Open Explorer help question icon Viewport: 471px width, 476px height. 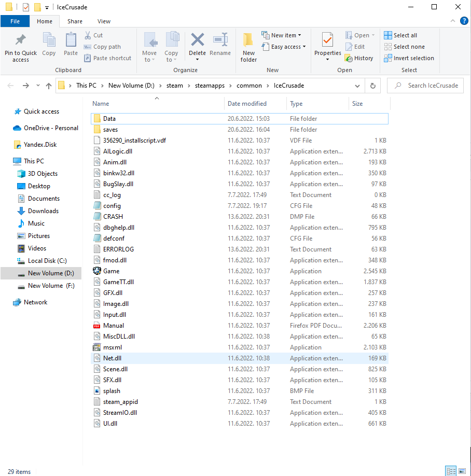[x=464, y=21]
